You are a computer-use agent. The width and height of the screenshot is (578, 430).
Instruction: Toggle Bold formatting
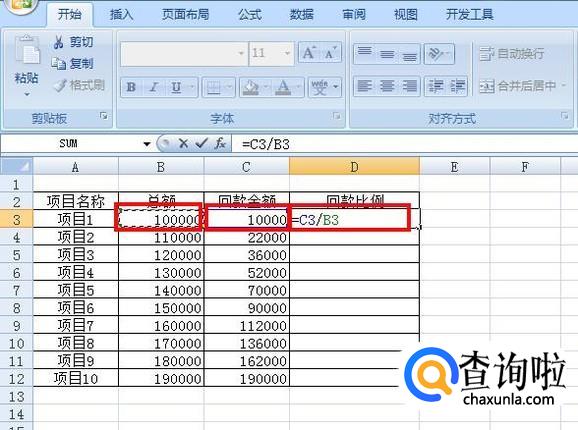click(131, 87)
